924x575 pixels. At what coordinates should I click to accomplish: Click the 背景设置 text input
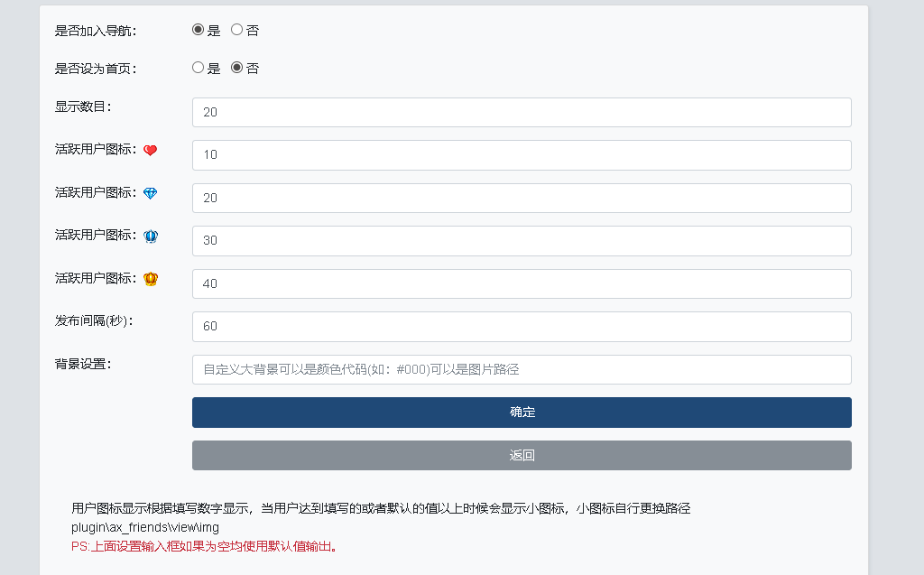pos(522,369)
